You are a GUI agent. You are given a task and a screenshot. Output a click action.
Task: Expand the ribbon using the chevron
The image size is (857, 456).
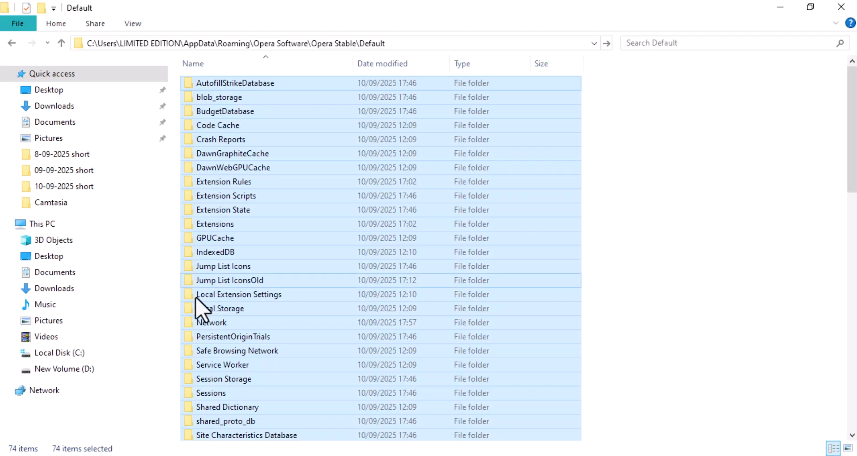click(834, 22)
